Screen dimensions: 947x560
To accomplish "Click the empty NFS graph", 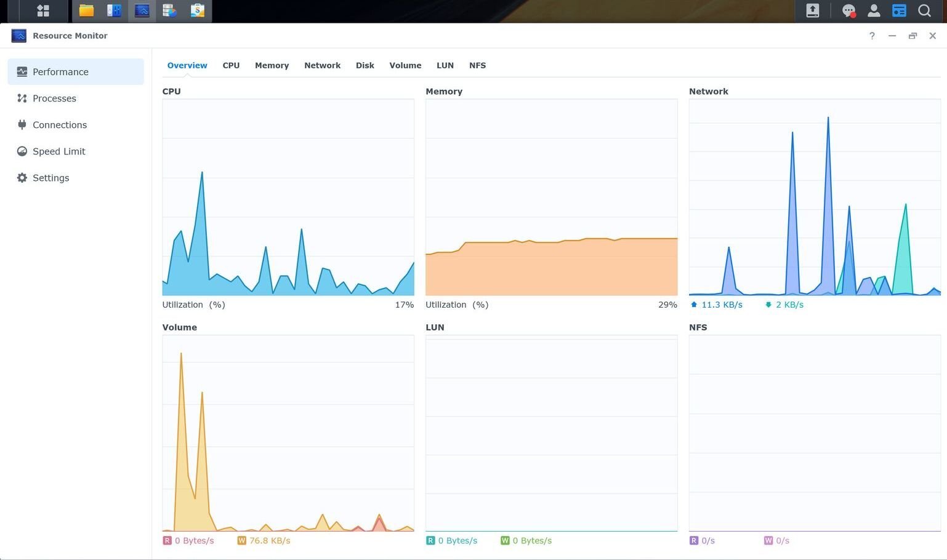I will tap(815, 433).
